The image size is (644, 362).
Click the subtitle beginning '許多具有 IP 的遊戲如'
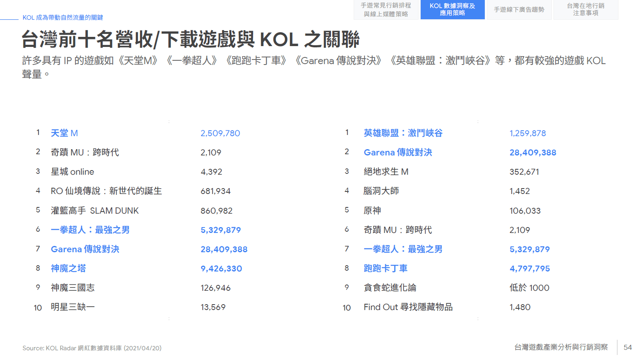tap(314, 67)
